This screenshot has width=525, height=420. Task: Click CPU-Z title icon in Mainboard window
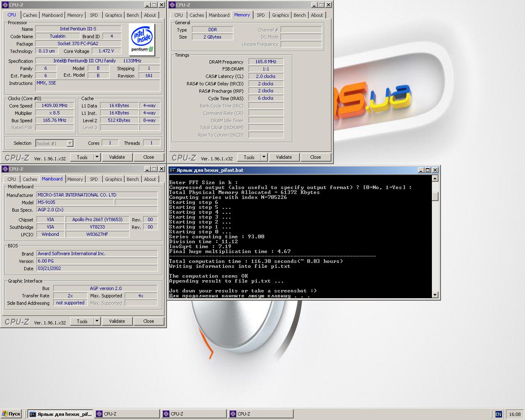click(x=5, y=169)
